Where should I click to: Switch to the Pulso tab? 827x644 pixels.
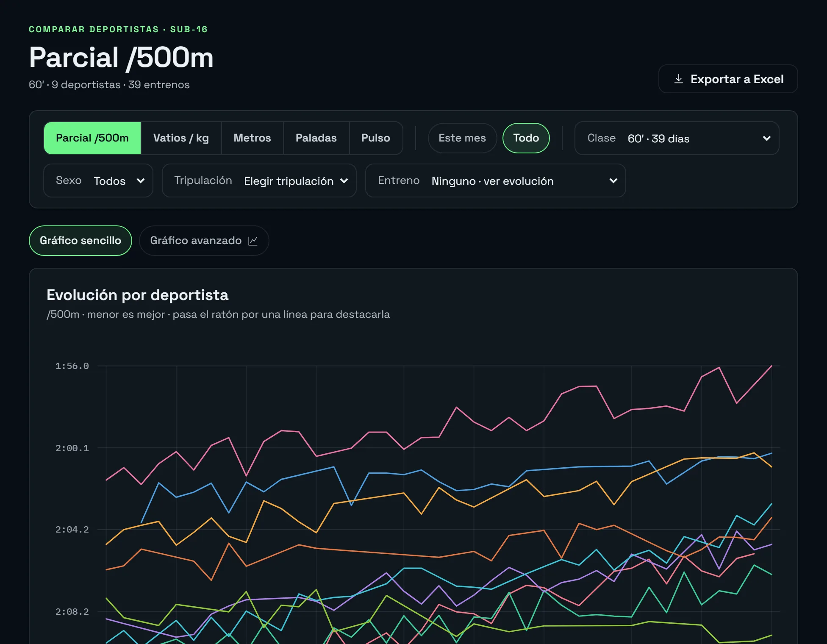coord(376,138)
